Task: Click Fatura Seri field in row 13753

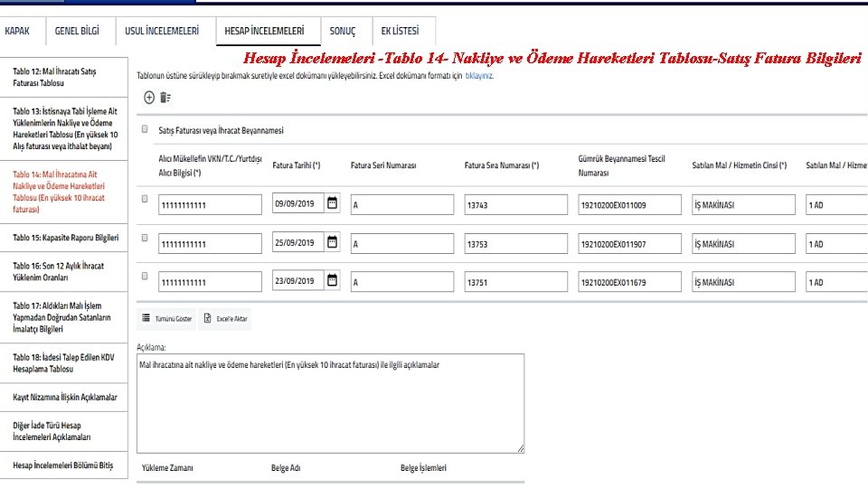Action: 401,243
